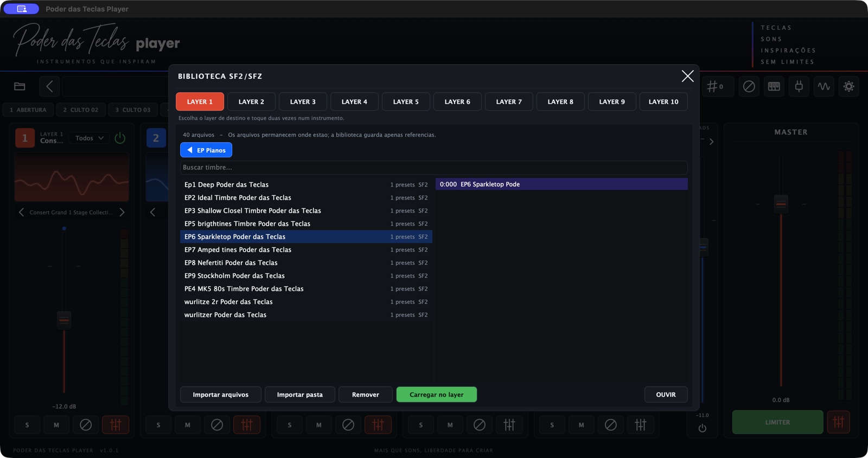This screenshot has height=458, width=868.
Task: Click the plug icon in top toolbar
Action: coord(799,86)
